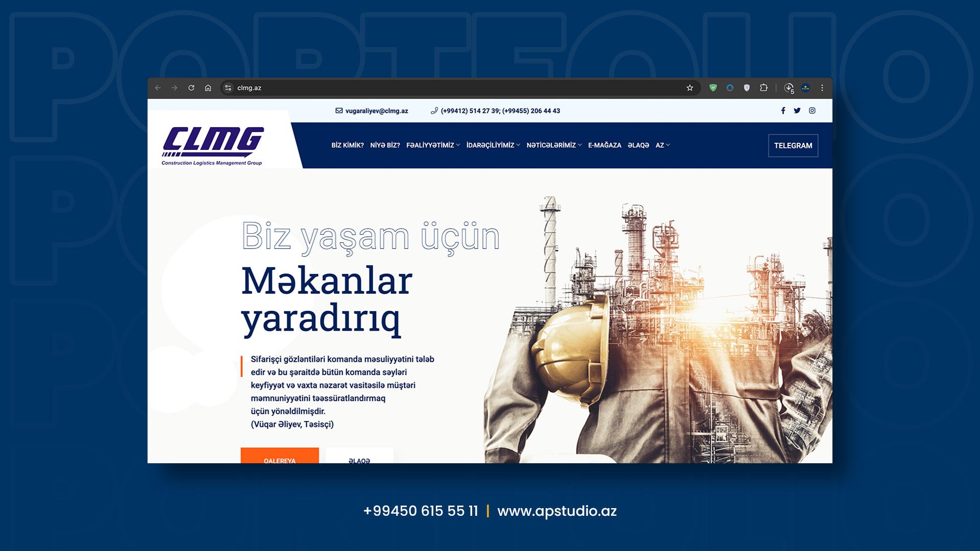The height and width of the screenshot is (551, 980).
Task: Open the Facebook social icon
Action: tap(783, 111)
